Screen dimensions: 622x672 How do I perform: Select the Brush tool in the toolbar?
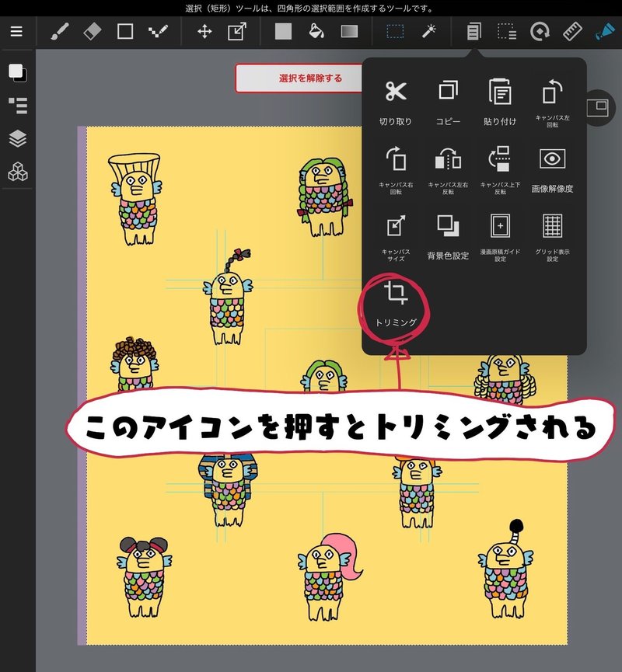(58, 32)
